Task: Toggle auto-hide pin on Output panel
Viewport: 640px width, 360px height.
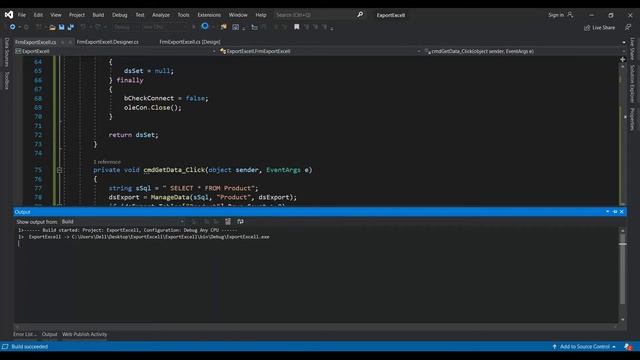Action: [615, 212]
